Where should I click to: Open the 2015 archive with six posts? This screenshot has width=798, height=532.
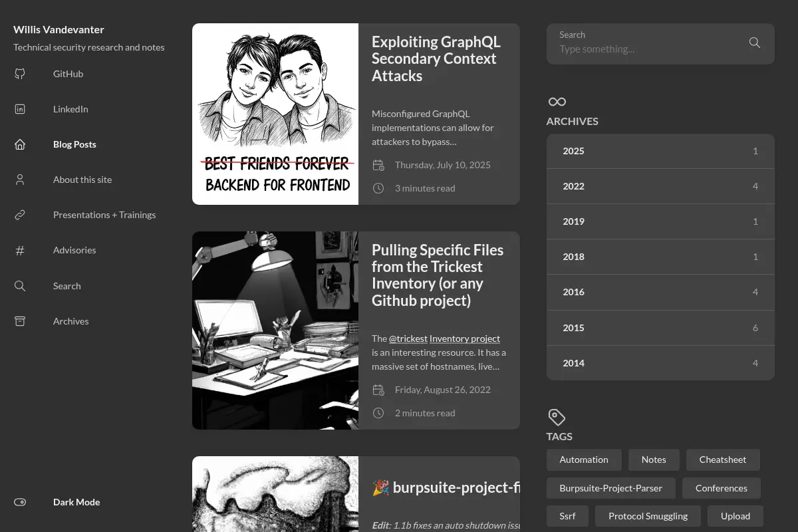point(660,328)
